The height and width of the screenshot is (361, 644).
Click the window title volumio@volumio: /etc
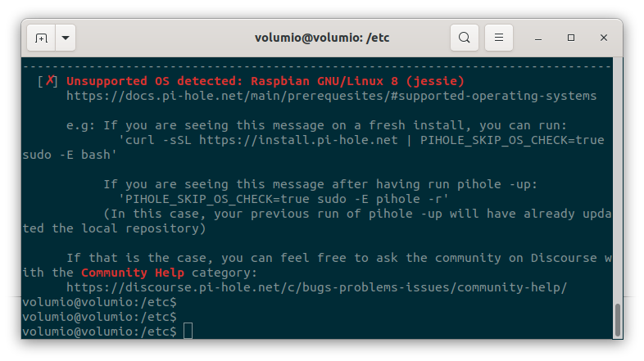click(322, 38)
